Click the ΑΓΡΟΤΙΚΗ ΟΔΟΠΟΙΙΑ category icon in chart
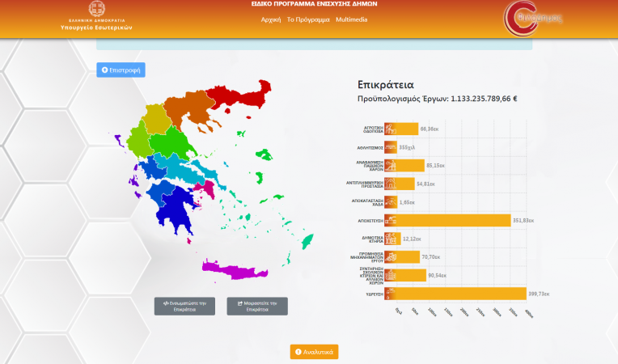This screenshot has width=618, height=364. (x=390, y=129)
